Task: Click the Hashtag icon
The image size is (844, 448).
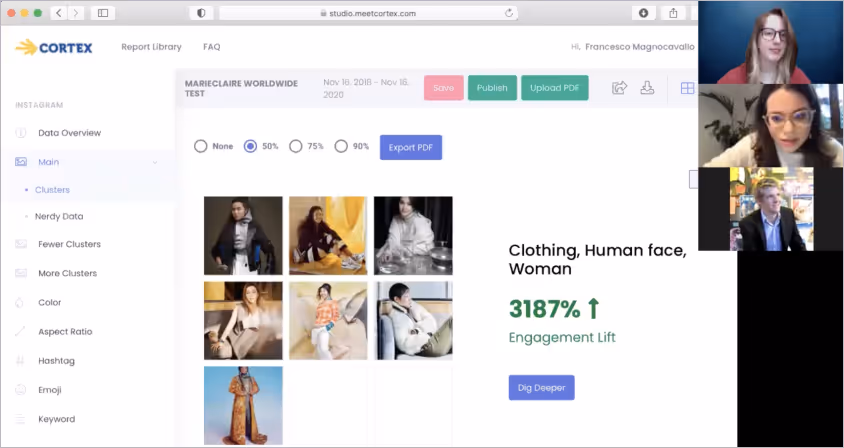Action: (x=20, y=361)
